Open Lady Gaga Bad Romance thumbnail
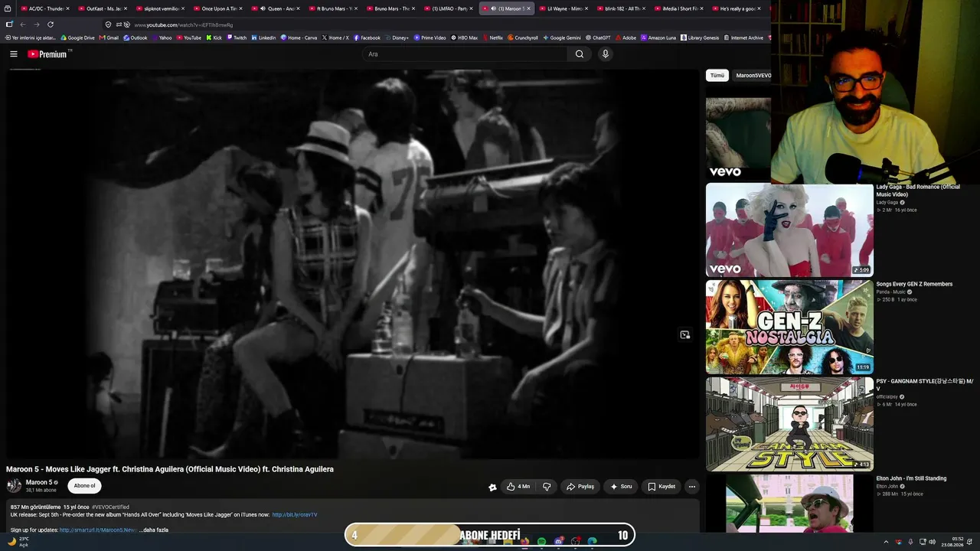 [x=789, y=230]
